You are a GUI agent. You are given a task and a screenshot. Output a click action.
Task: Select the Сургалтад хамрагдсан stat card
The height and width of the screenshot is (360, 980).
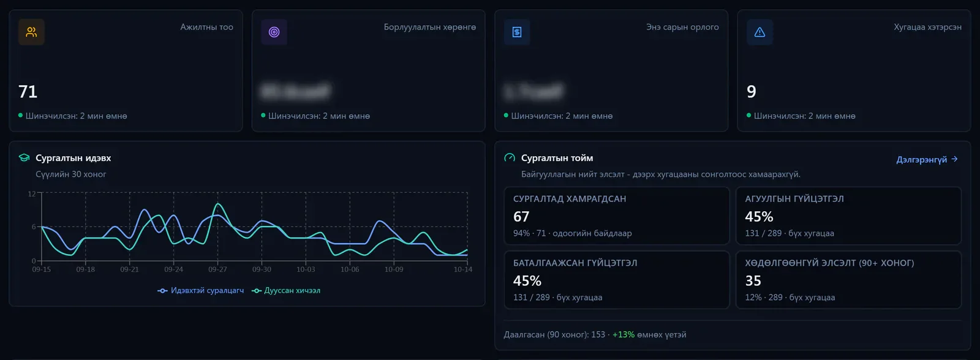[617, 216]
